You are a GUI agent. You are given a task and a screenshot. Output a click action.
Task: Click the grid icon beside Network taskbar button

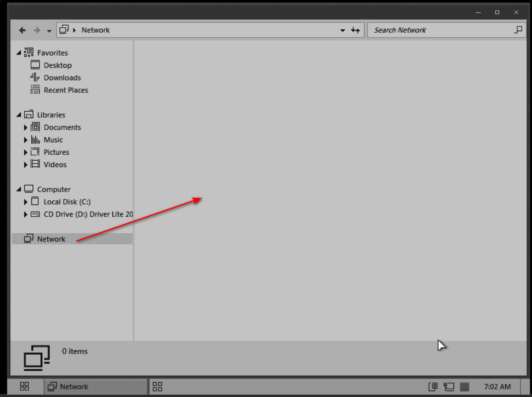(157, 387)
